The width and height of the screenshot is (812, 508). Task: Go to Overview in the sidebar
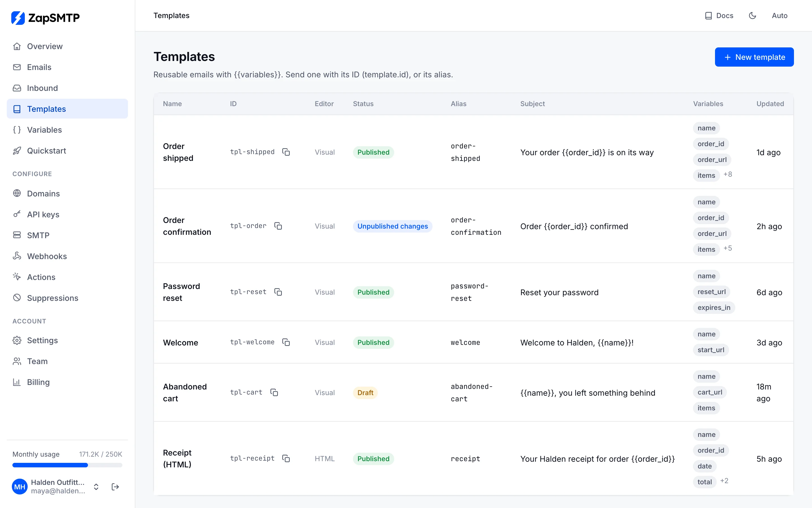point(67,46)
